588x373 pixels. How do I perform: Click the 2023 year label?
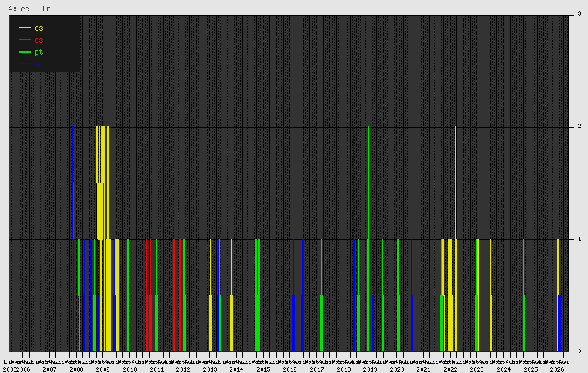pos(476,369)
